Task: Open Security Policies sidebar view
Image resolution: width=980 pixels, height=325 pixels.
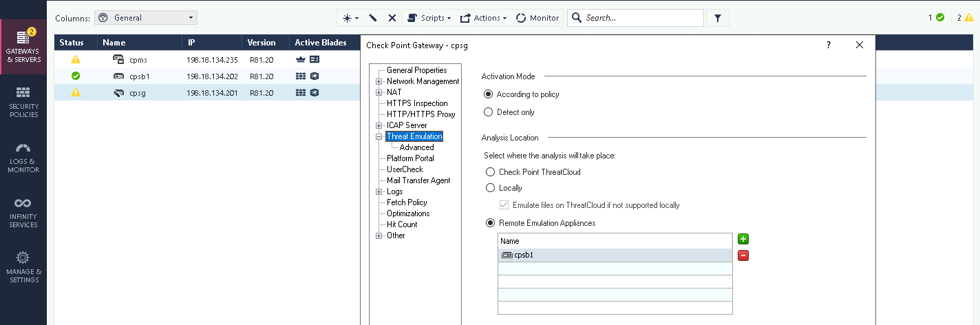Action: click(23, 102)
